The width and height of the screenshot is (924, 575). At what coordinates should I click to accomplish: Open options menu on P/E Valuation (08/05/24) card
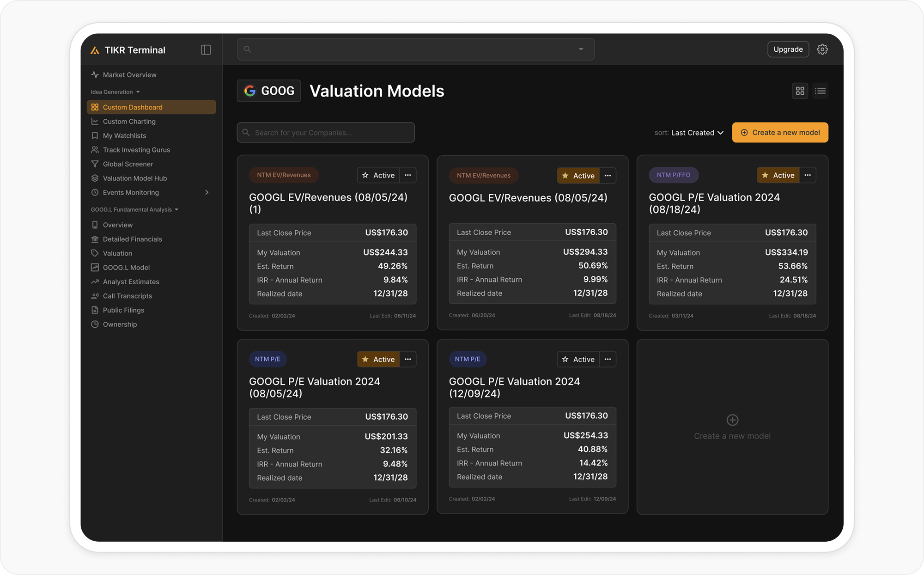408,359
